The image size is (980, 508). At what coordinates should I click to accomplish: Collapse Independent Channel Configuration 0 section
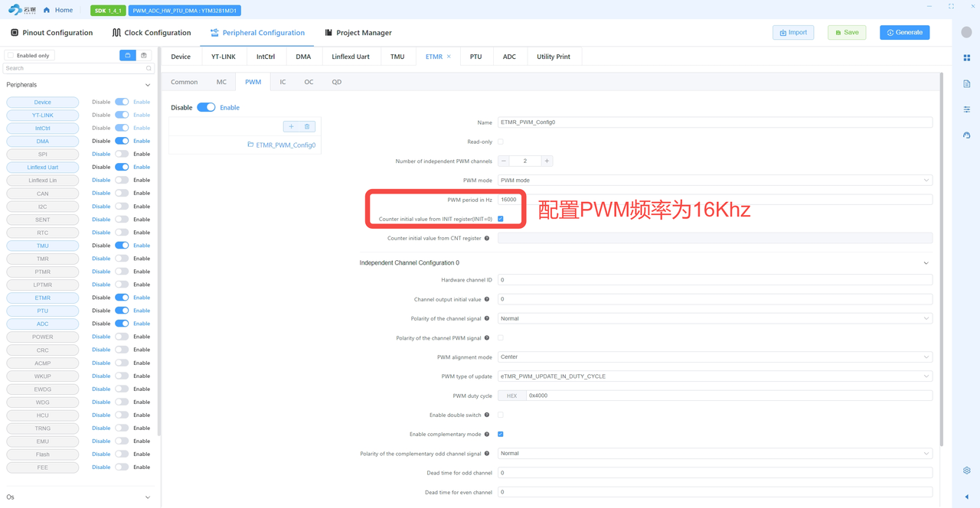pos(926,263)
